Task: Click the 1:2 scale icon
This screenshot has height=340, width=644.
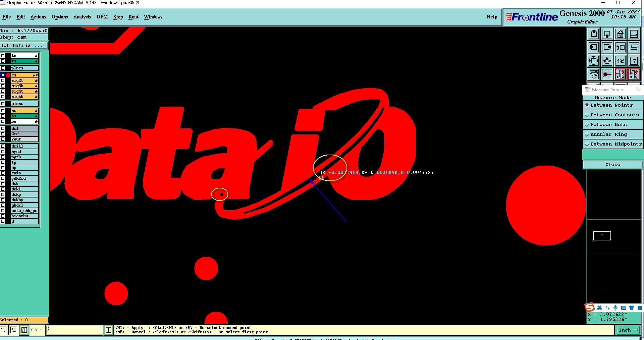Action: point(621,61)
